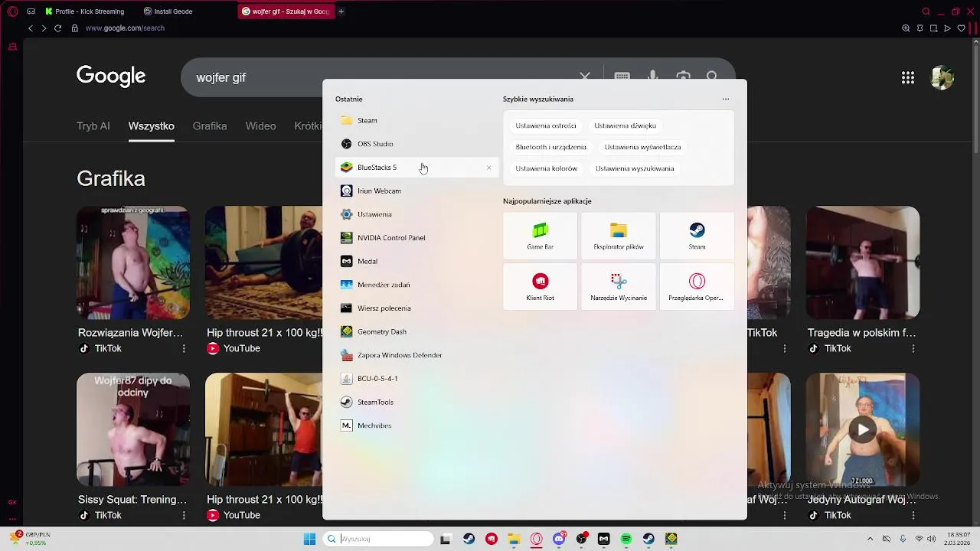The image size is (980, 551).
Task: Open Rozwiązania Wojfer TikTok thumbnail
Action: tap(133, 262)
